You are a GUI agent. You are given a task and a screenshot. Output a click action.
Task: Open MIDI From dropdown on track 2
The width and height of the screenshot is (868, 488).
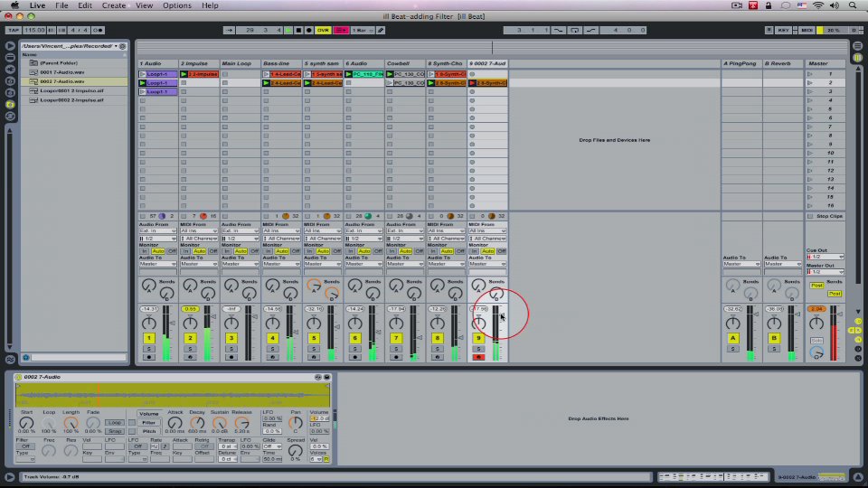(x=199, y=230)
